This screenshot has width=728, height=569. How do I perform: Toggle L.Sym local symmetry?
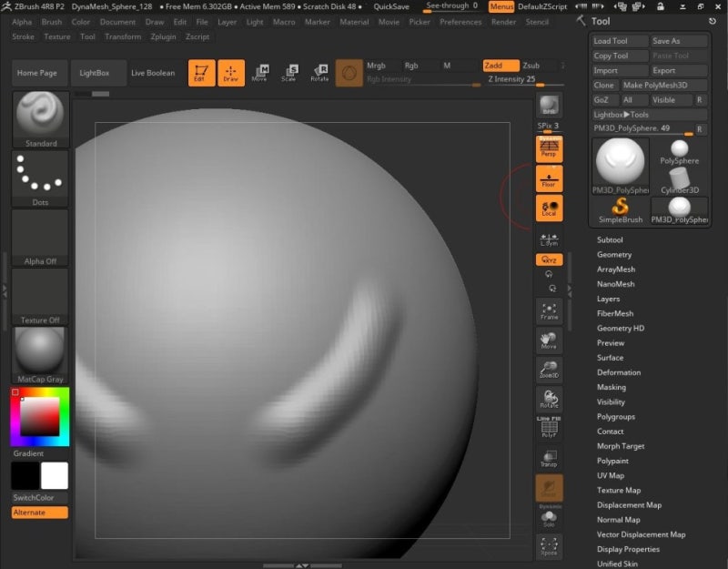(550, 239)
